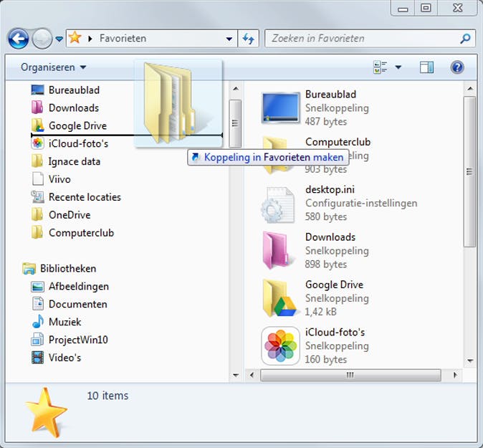Viewport: 483px width, 448px height.
Task: Click the Refresh button beside address bar
Action: (248, 39)
